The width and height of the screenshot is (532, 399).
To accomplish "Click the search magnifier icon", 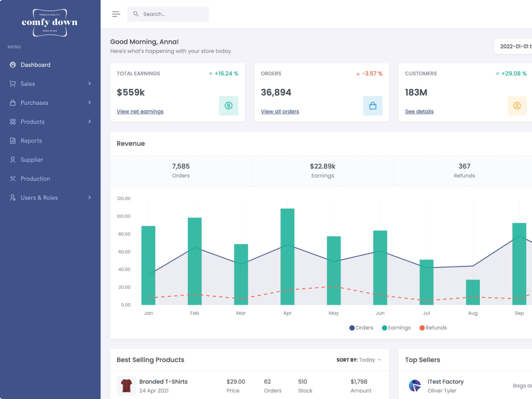I will point(136,14).
